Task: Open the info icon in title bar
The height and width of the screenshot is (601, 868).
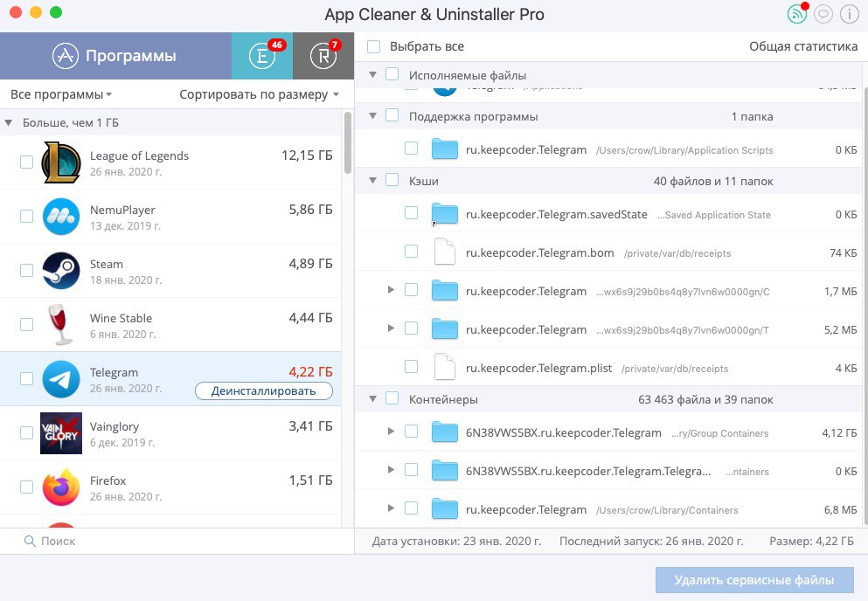Action: [x=849, y=14]
